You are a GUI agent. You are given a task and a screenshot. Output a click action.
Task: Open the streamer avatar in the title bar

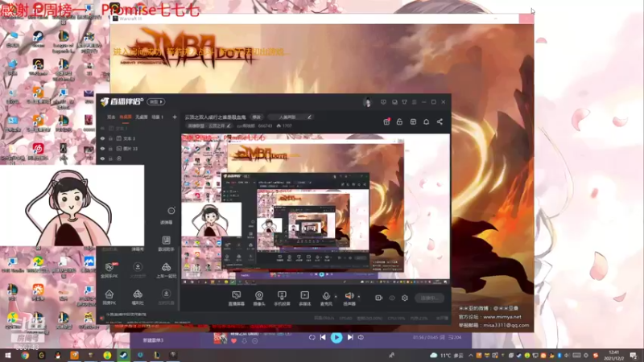367,102
